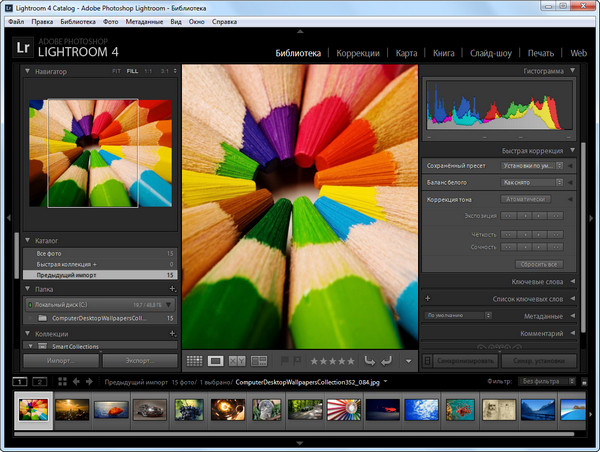The height and width of the screenshot is (452, 600).
Task: Collapse the Быстрая коррекция panel
Action: click(572, 150)
